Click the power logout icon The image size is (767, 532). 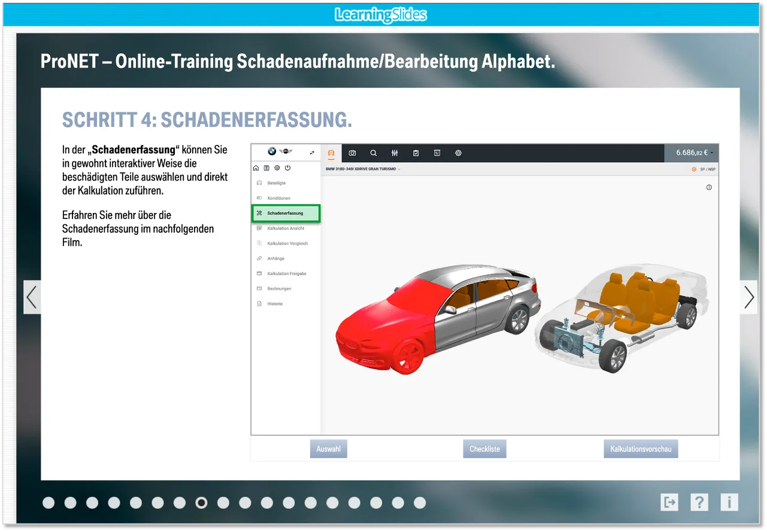point(287,168)
